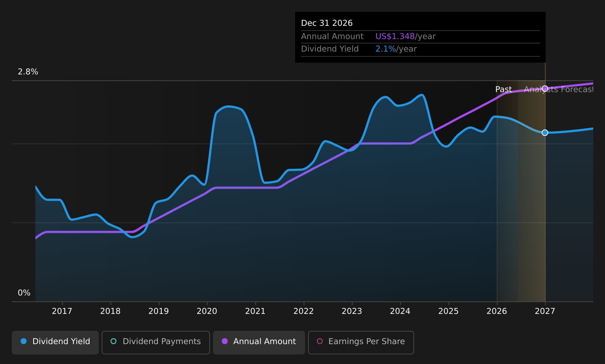Viewport: 605px width, 364px height.
Task: Click the 2025 x-axis label
Action: (448, 311)
